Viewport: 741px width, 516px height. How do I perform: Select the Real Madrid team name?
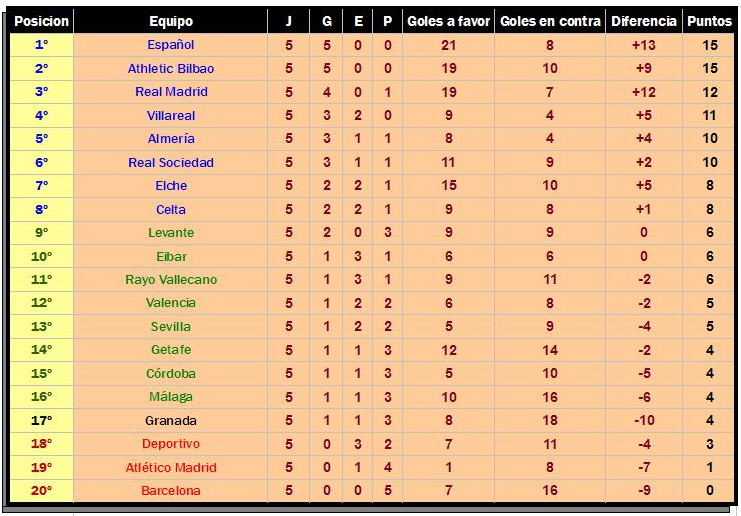[171, 92]
